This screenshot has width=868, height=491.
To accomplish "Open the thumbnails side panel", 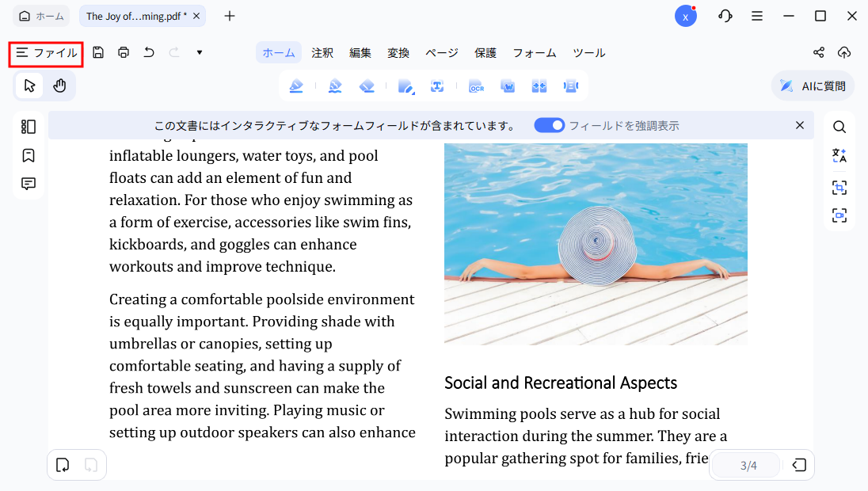I will coord(29,127).
